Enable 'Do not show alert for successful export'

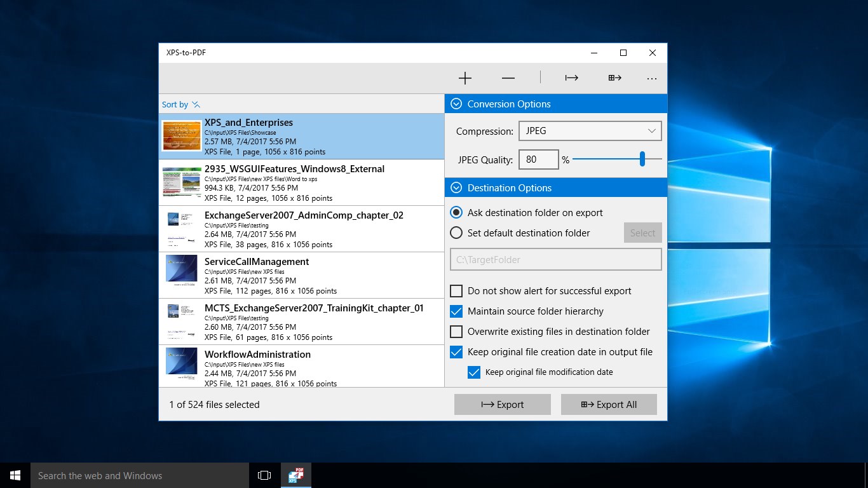pyautogui.click(x=456, y=291)
